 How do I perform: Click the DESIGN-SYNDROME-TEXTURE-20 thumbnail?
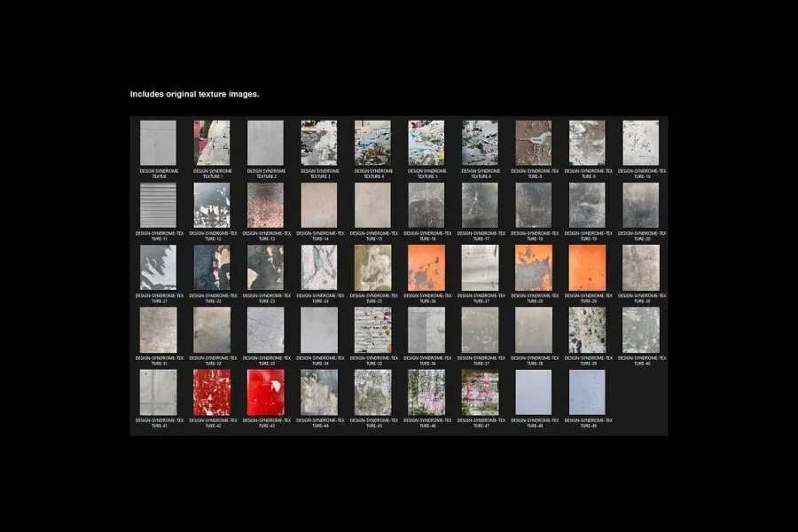click(641, 205)
